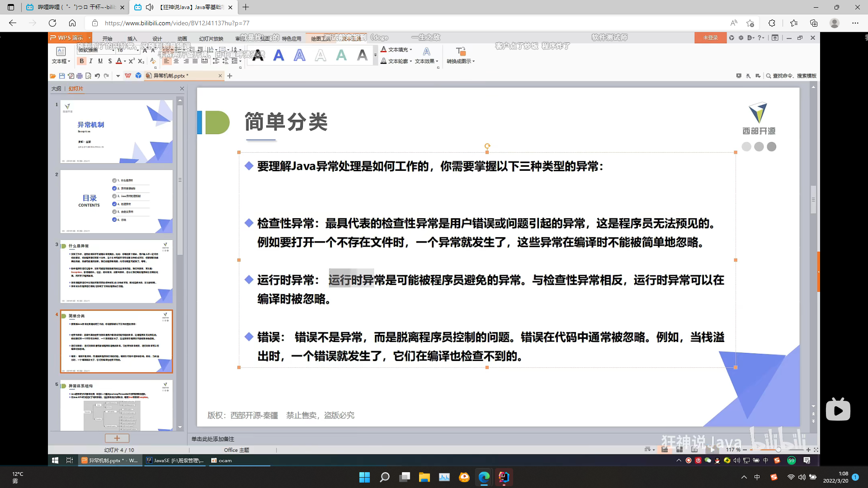Switch to slide sorter view
Image resolution: width=868 pixels, height=488 pixels.
pos(679,450)
